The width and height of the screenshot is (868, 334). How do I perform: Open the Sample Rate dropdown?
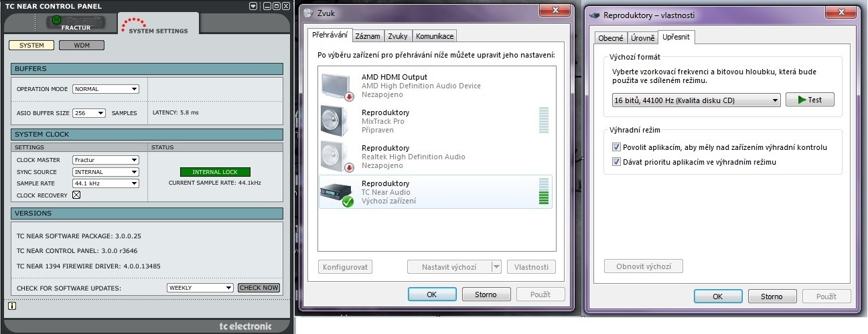106,183
